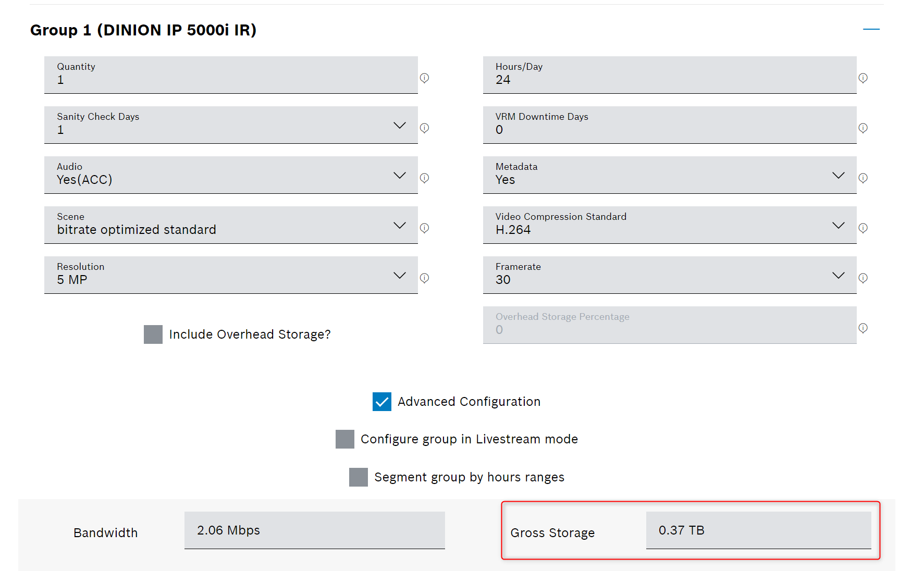Click info icon next to Framerate

pyautogui.click(x=863, y=278)
